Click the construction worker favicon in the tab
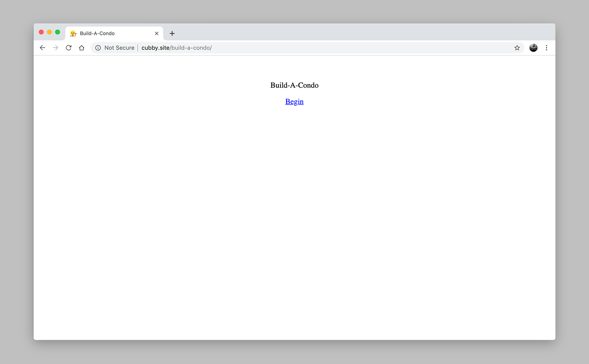 73,33
